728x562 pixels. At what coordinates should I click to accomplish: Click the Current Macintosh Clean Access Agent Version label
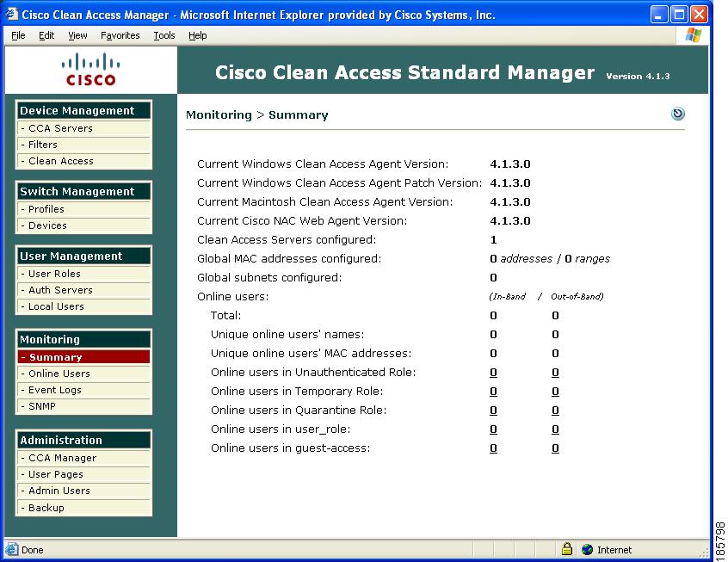(324, 202)
